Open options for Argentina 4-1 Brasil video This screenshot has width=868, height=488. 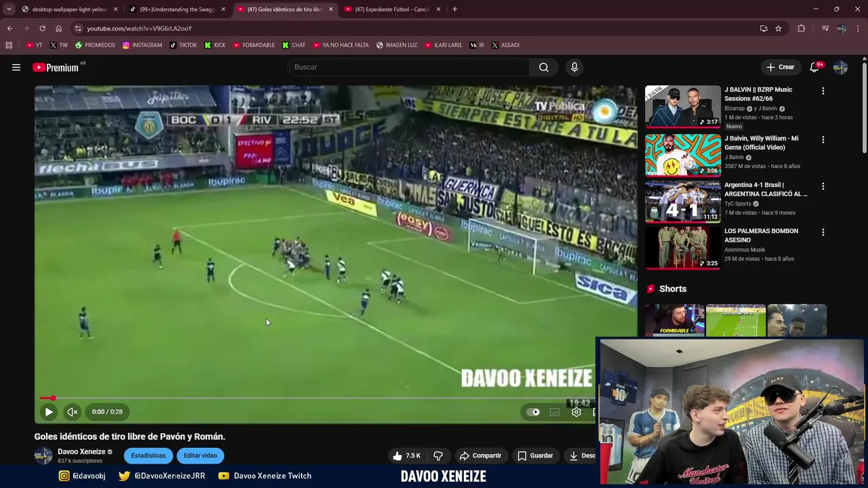pos(823,186)
